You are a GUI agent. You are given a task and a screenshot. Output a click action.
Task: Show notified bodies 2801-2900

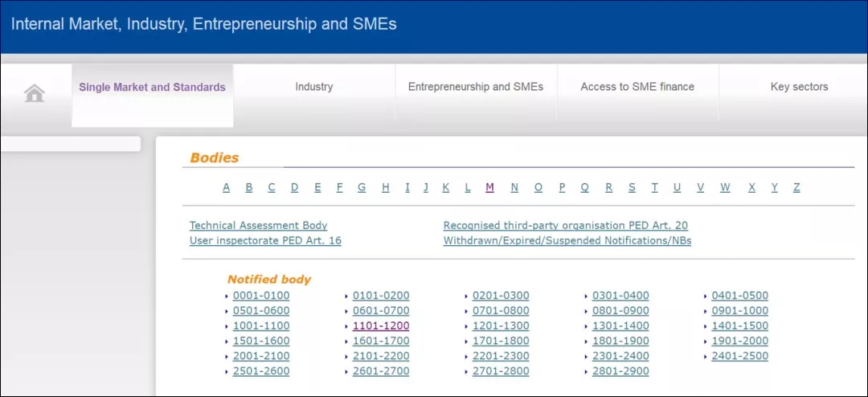click(x=620, y=371)
